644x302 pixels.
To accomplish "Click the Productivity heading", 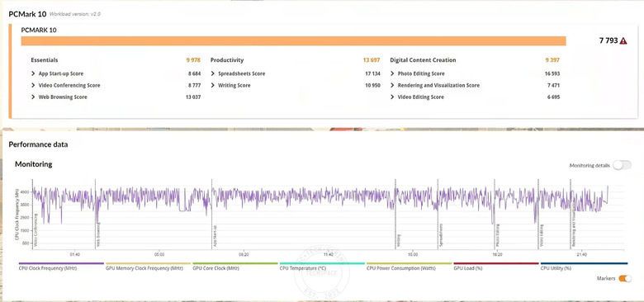I will point(227,60).
